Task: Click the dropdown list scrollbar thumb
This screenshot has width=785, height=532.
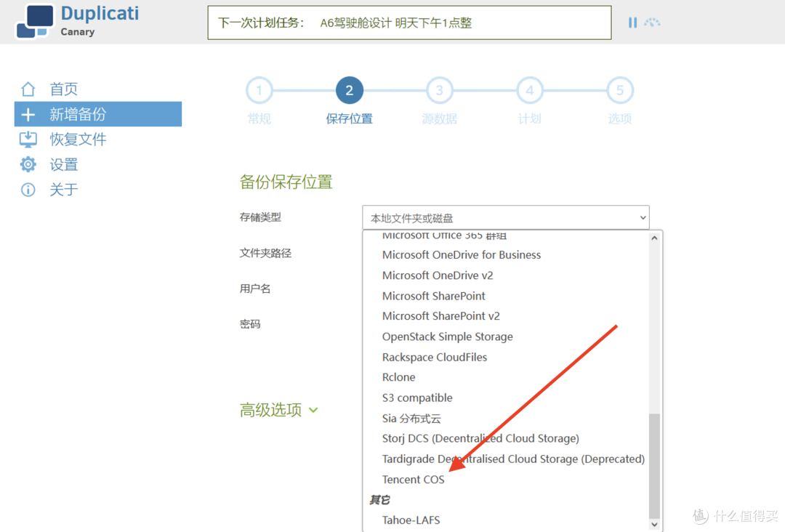Action: (654, 466)
